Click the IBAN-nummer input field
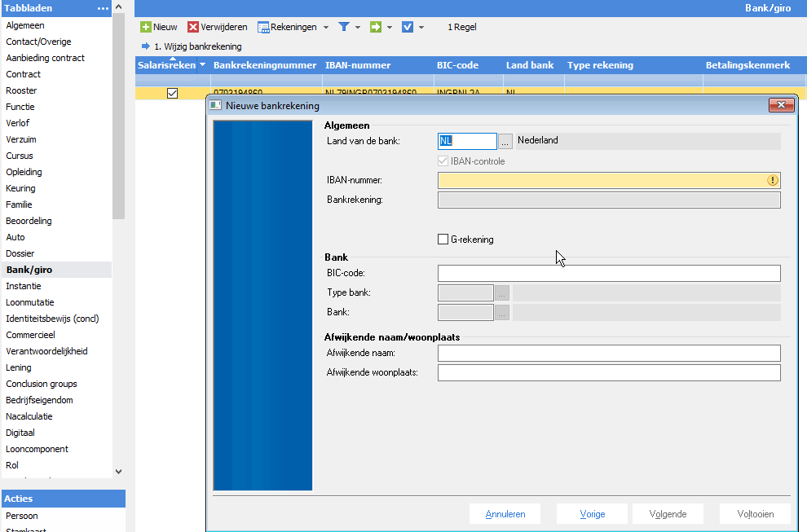807x532 pixels. pos(609,180)
